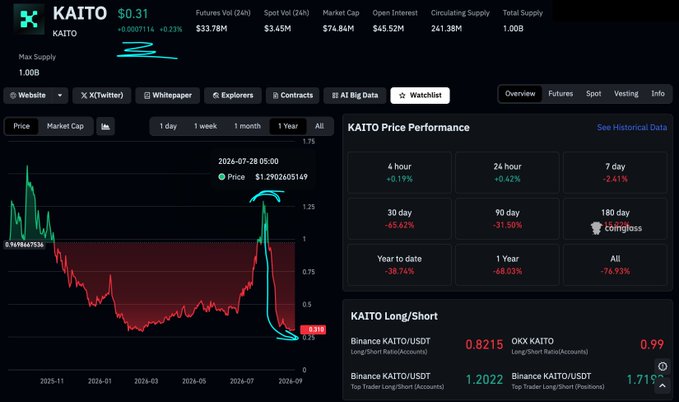Click the 4 hour performance card
The height and width of the screenshot is (402, 679).
399,172
